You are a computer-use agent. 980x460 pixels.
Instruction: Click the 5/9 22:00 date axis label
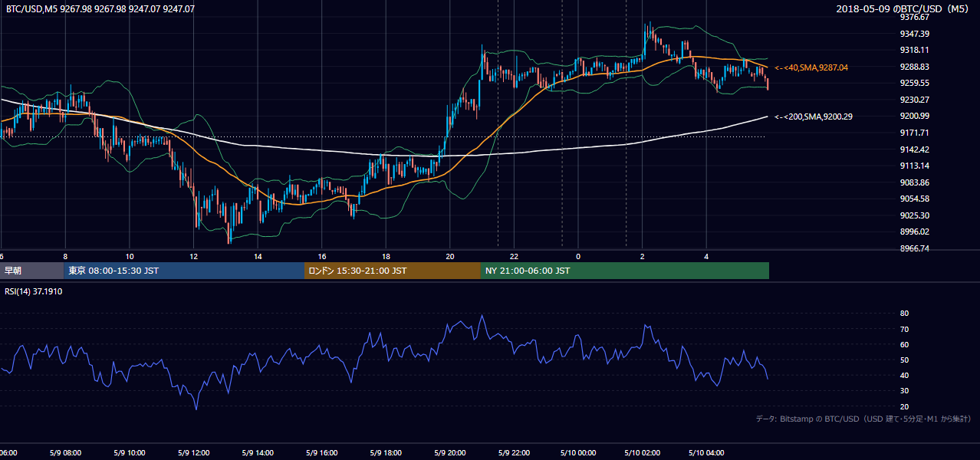(514, 453)
